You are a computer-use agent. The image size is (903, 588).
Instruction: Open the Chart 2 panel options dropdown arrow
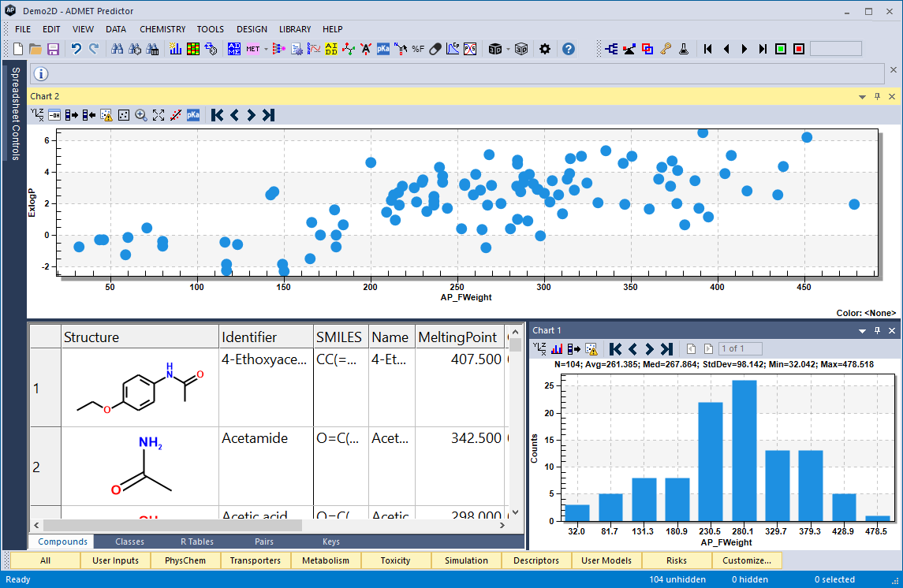click(x=862, y=97)
